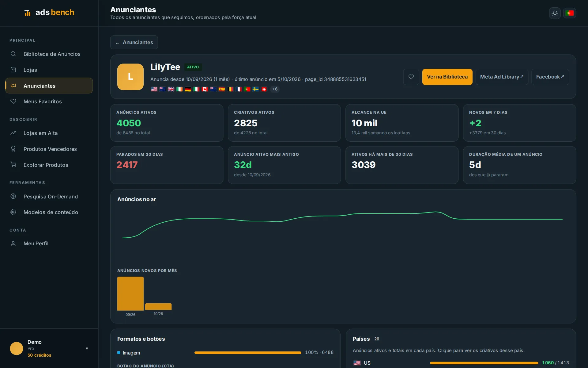This screenshot has width=588, height=368.
Task: Click the Lojas shopping bag icon
Action: pos(13,70)
